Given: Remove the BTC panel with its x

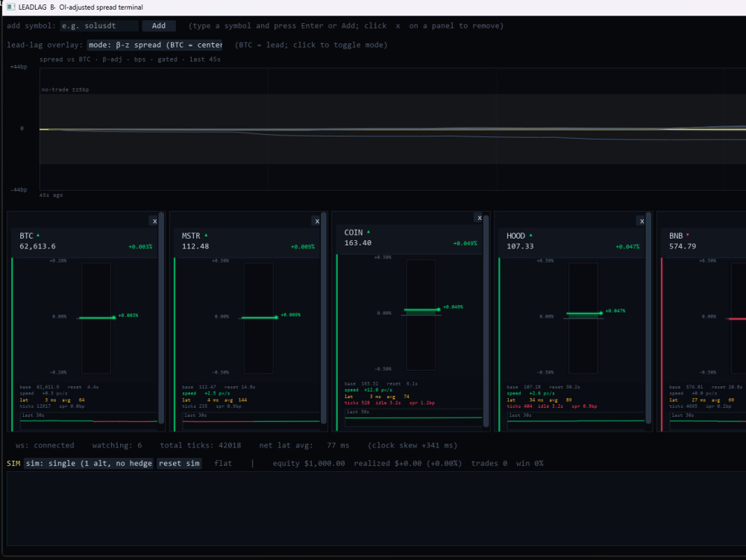Looking at the screenshot, I should point(154,221).
